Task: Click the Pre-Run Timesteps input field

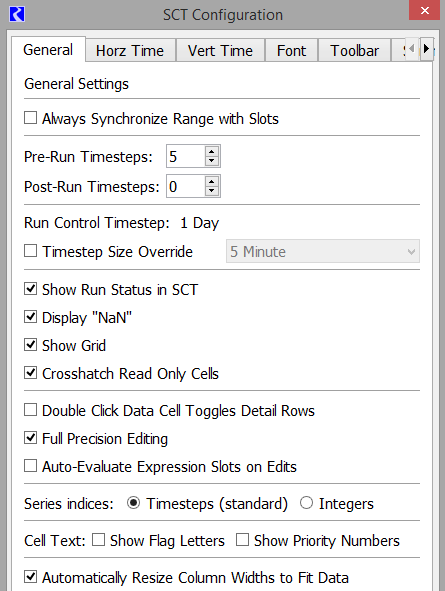Action: 186,156
